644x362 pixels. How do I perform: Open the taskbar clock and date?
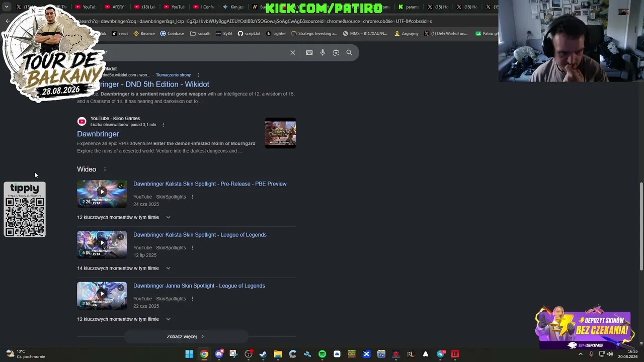point(627,354)
